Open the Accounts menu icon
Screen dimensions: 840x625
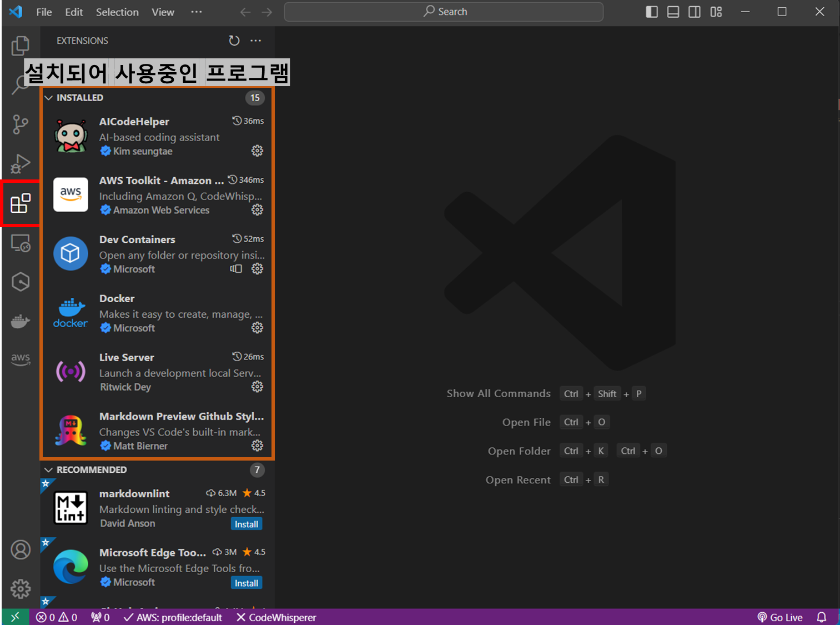point(21,549)
